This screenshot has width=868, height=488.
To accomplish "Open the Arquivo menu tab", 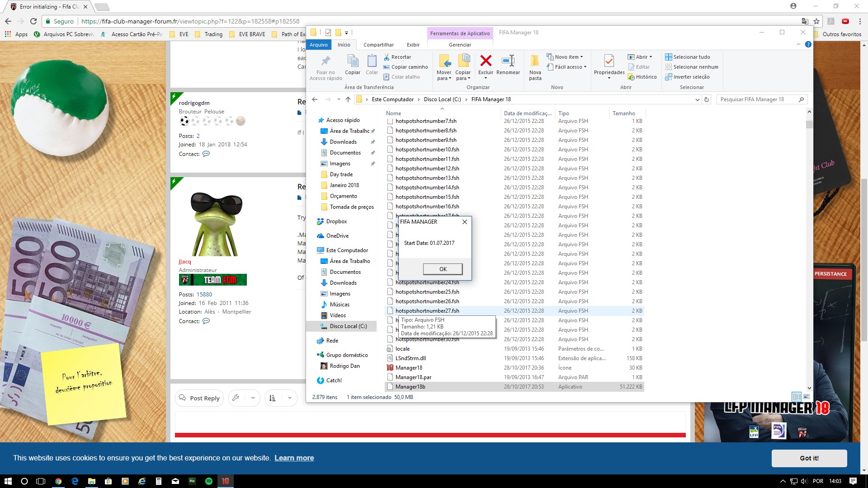I will click(x=319, y=45).
